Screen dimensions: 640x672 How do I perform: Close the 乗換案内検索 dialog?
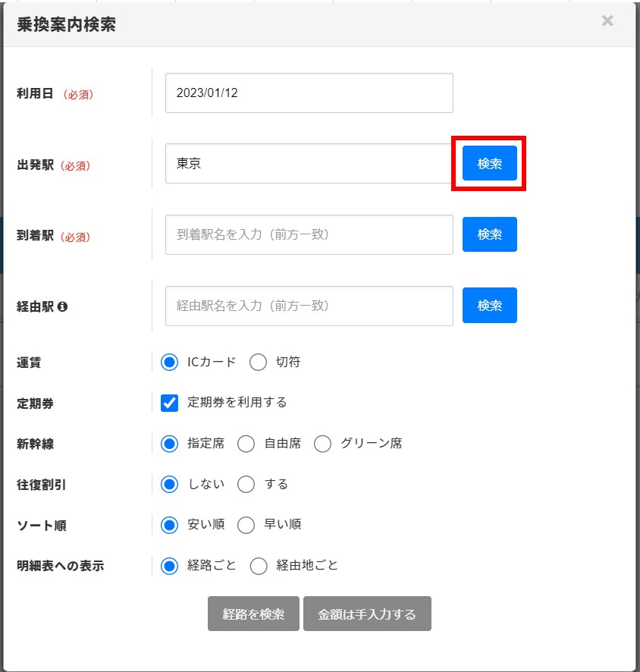point(607,21)
